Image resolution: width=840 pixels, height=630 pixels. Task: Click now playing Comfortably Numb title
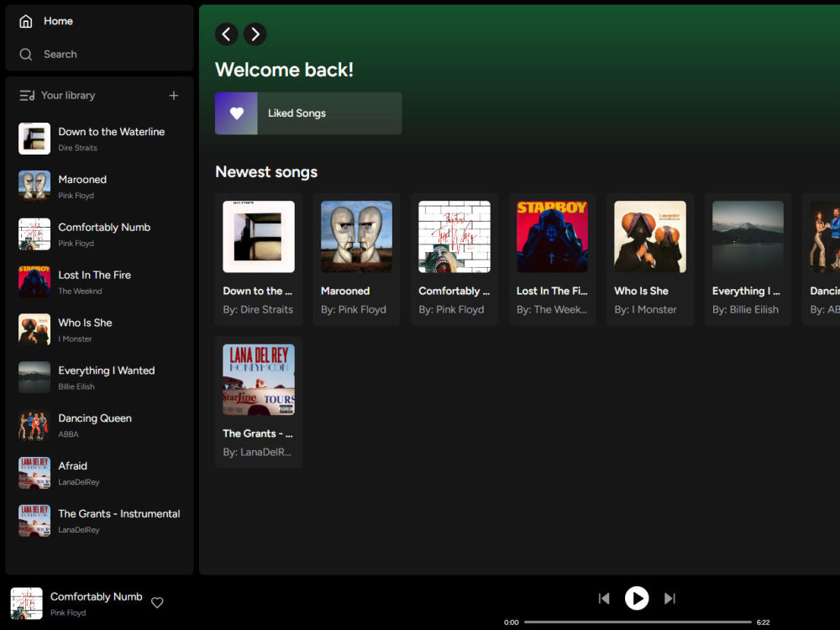97,596
